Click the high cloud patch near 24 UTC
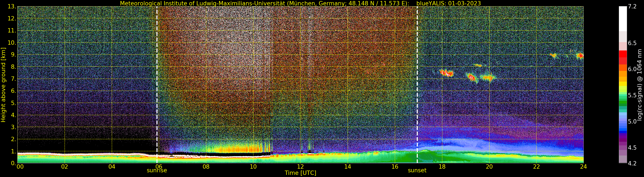This screenshot has height=177, width=644. click(580, 56)
